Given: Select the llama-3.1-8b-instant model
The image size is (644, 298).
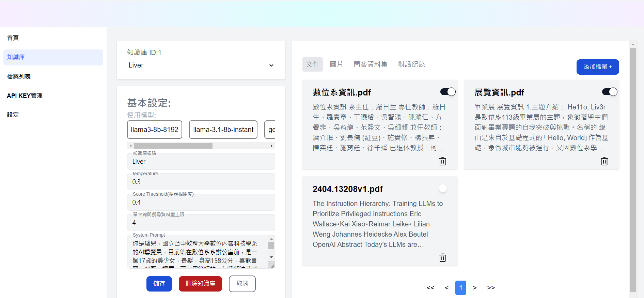Looking at the screenshot, I should (223, 130).
